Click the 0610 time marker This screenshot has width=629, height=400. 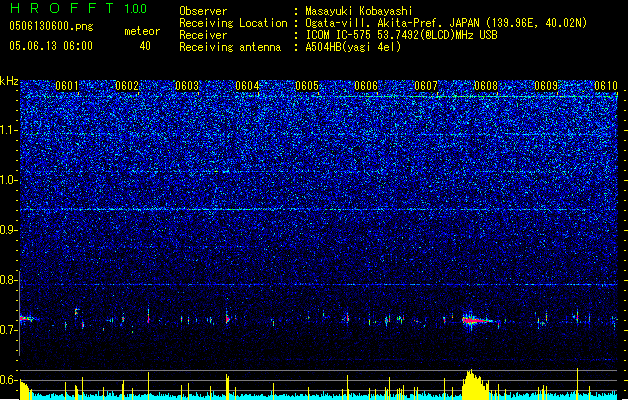(606, 86)
